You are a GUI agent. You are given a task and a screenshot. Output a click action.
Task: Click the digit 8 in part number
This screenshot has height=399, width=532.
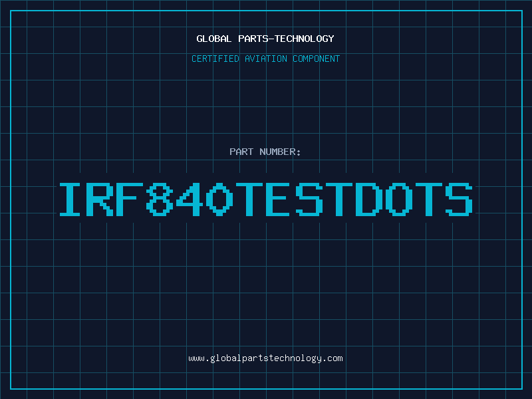tap(160, 199)
